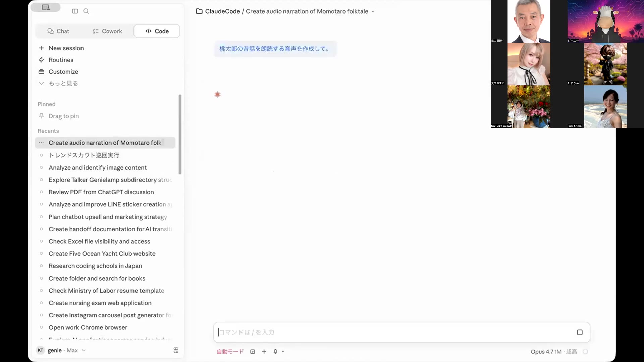Select the 大久保まい video thumbnail

coord(529,64)
